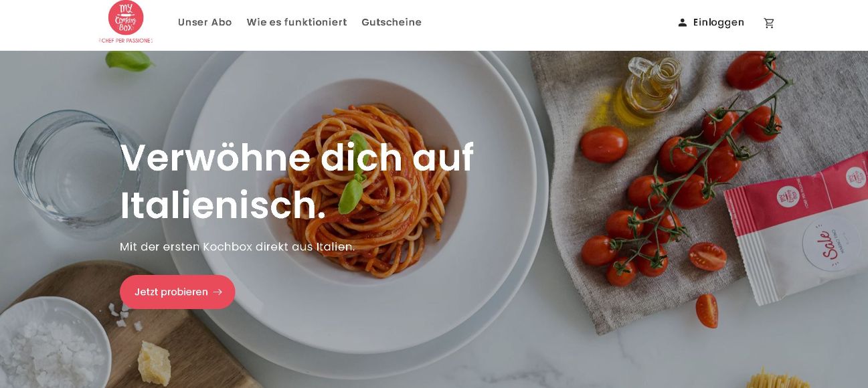This screenshot has width=868, height=388.
Task: Click the olive oil bottle in the photo
Action: click(x=646, y=90)
